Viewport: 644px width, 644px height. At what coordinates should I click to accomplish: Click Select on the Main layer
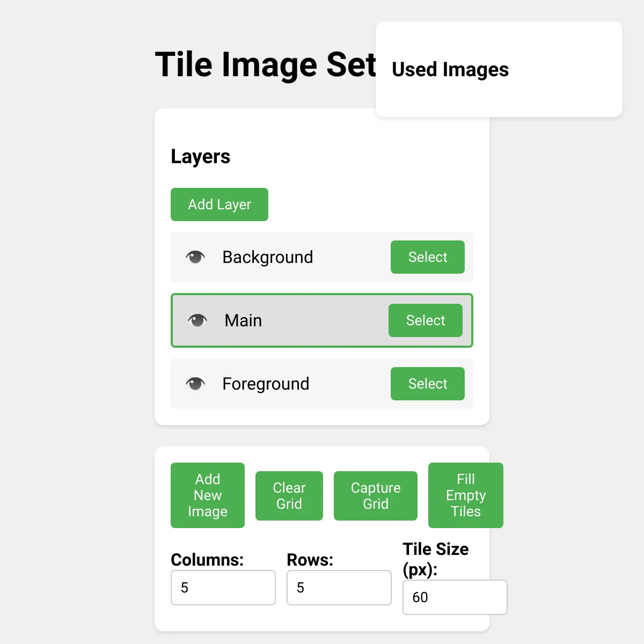(426, 320)
